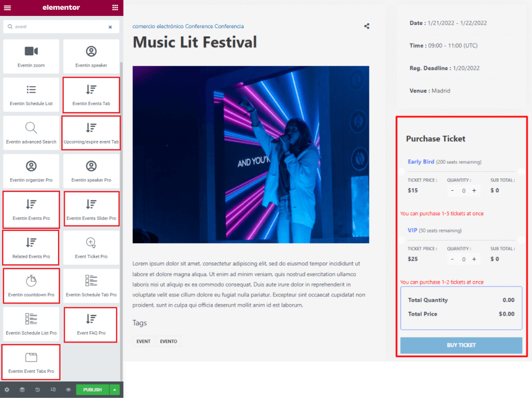Screen dimensions: 532x402
Task: Select the Eventin zoom widget
Action: (31, 56)
